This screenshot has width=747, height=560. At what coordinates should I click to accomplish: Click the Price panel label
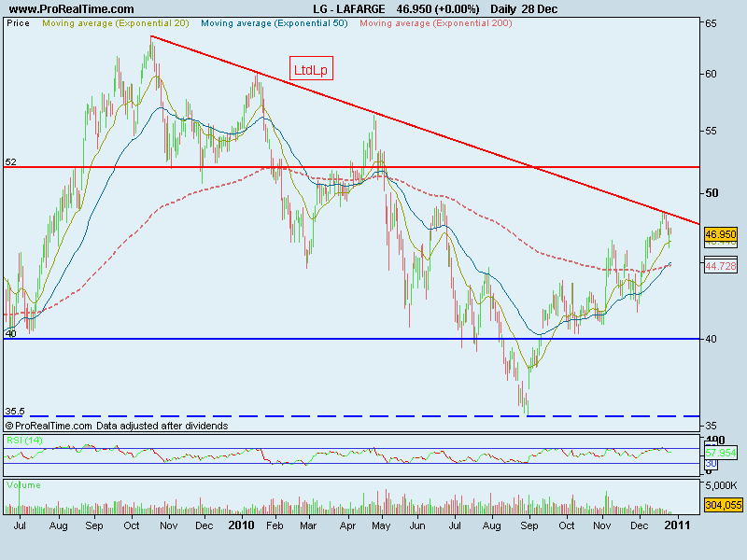[18, 23]
